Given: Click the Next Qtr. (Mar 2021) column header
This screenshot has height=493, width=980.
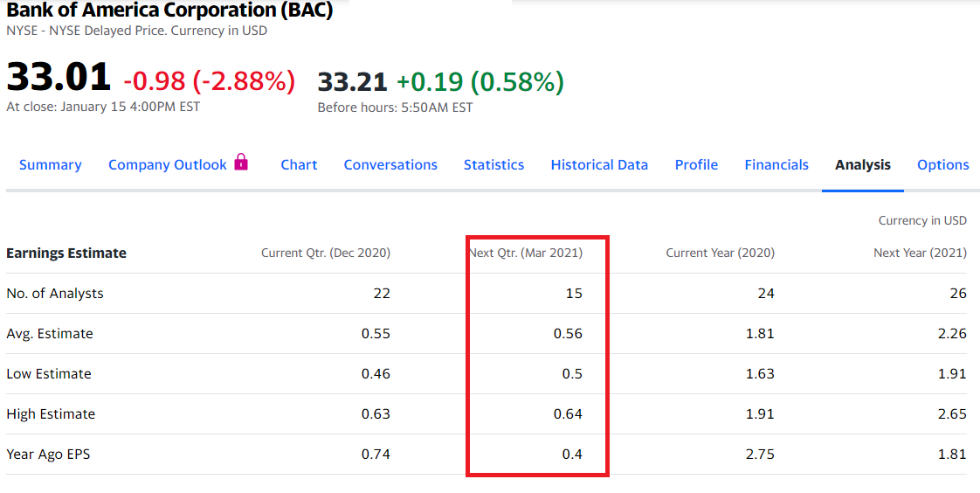Looking at the screenshot, I should click(526, 253).
